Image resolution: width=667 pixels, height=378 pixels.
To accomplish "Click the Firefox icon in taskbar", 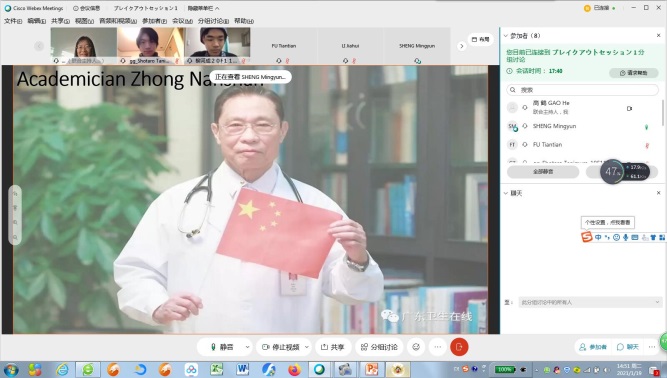I will pyautogui.click(x=294, y=369).
